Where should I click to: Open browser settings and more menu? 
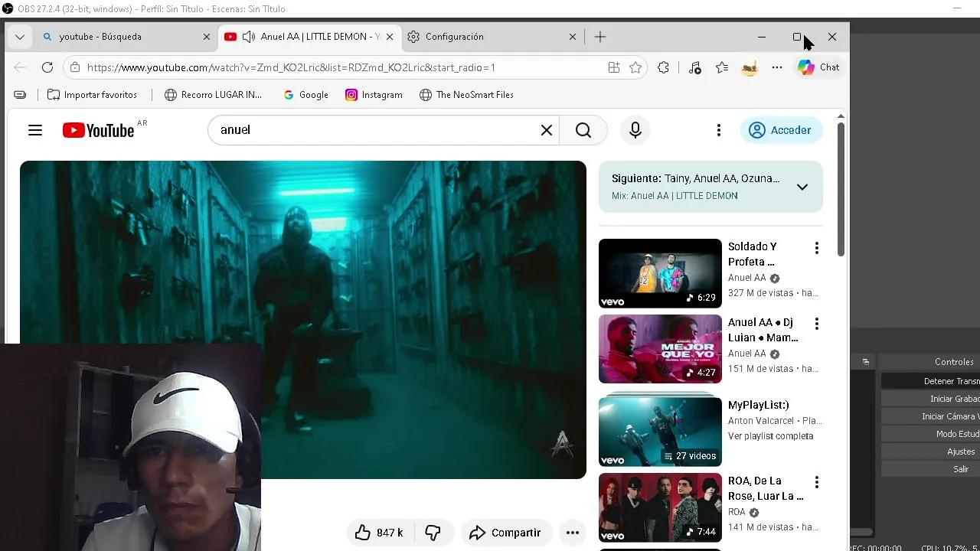tap(777, 67)
